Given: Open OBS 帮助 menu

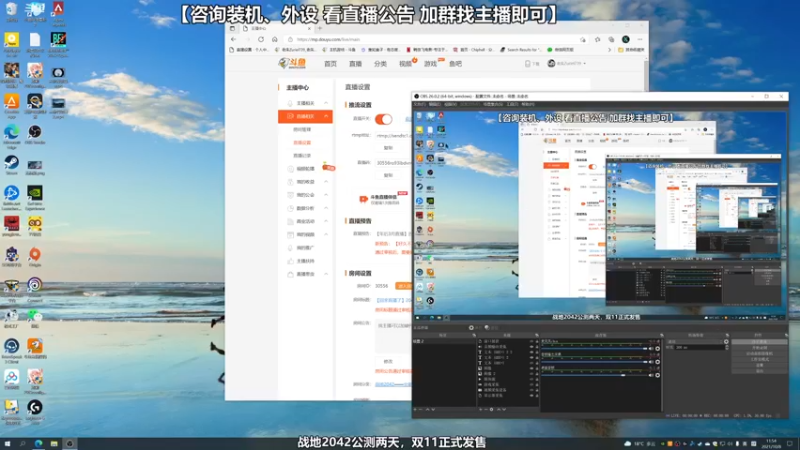Looking at the screenshot, I should point(528,104).
